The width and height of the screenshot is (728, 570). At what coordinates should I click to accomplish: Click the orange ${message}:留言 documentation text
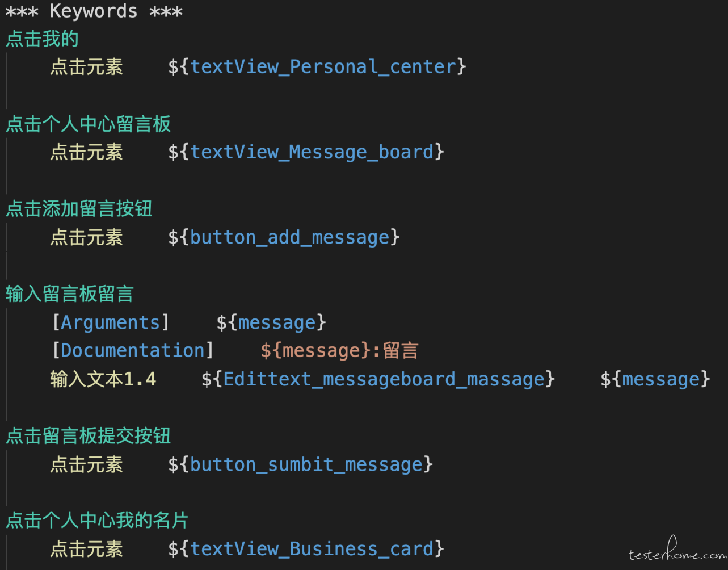click(x=339, y=351)
